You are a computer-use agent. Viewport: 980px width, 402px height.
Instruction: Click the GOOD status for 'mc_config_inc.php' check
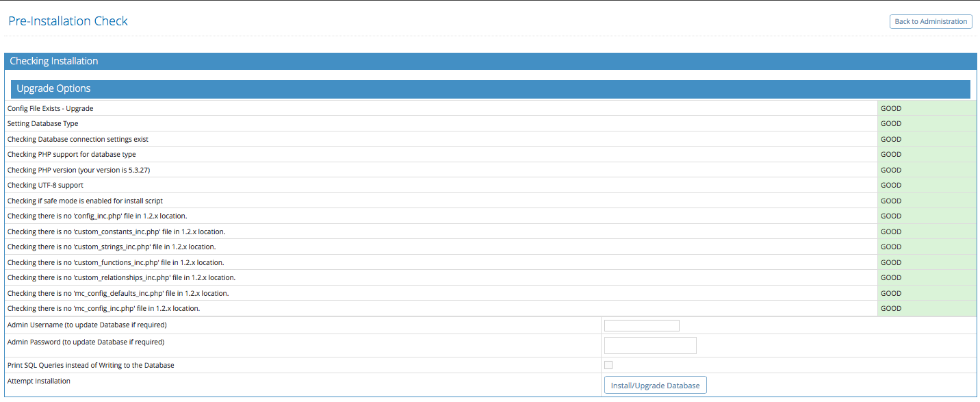[891, 309]
